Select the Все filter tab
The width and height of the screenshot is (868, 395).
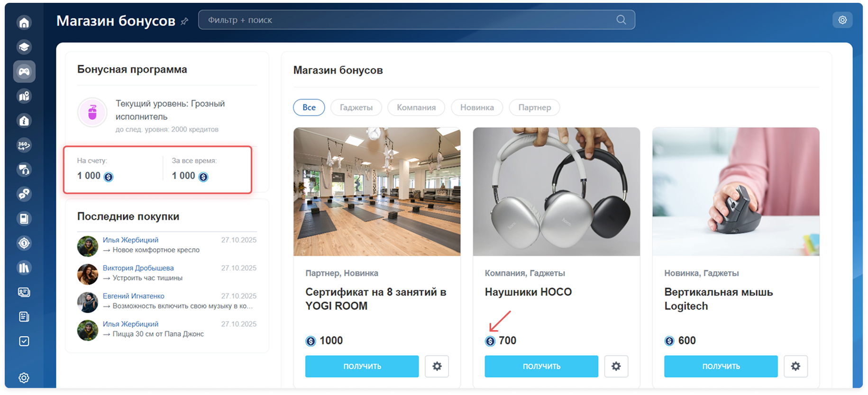coord(309,108)
